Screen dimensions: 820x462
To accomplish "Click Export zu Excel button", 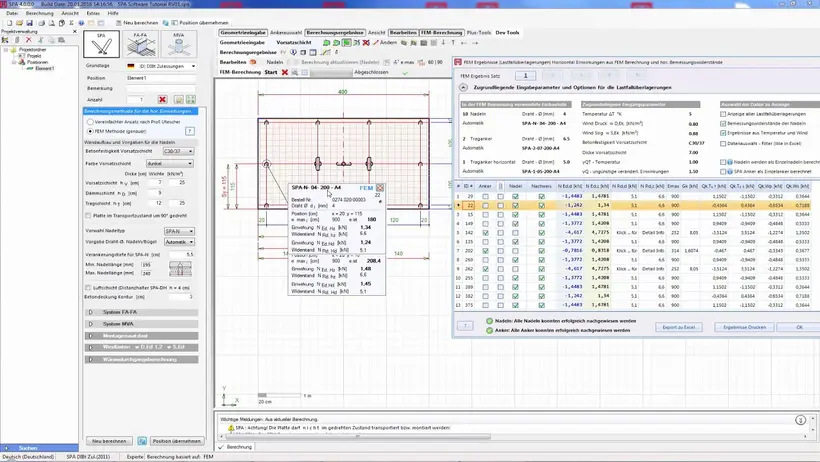I will coord(679,327).
